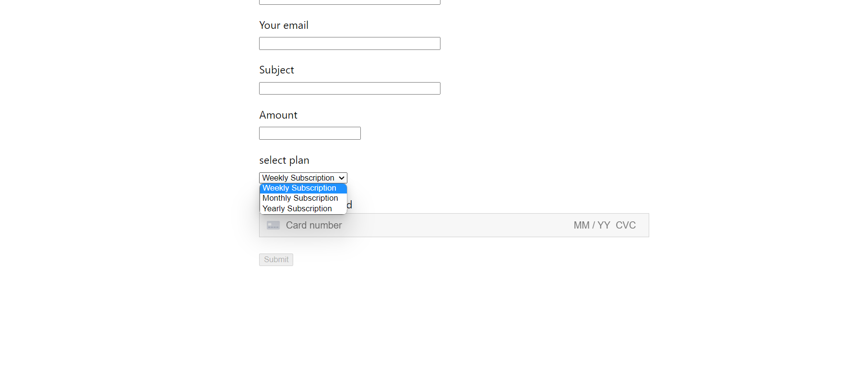Pick Yearly Subscription from the list
Image resolution: width=868 pixels, height=375 pixels.
coord(297,209)
